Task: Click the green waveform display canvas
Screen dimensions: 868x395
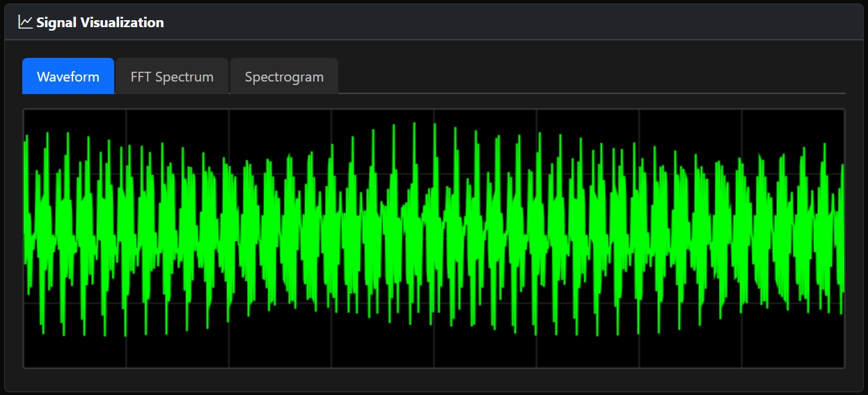Action: click(x=434, y=238)
